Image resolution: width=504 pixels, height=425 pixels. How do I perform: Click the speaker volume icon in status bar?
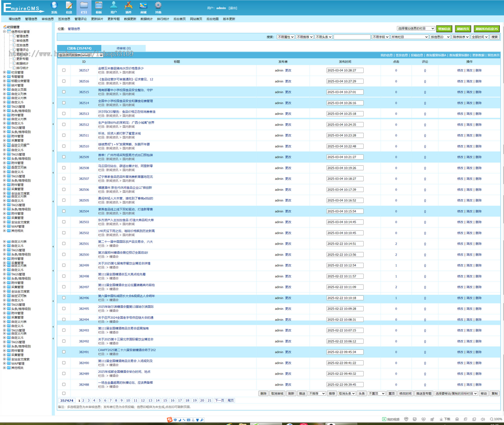(483, 419)
